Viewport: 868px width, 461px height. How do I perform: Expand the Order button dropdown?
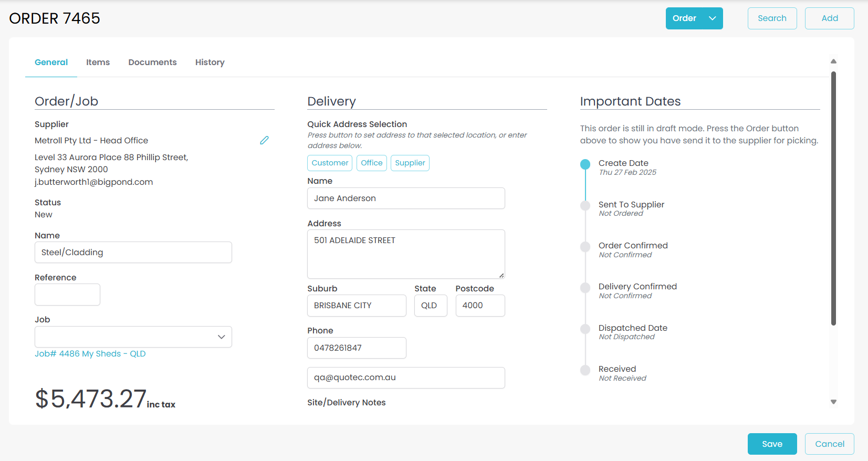tap(712, 18)
